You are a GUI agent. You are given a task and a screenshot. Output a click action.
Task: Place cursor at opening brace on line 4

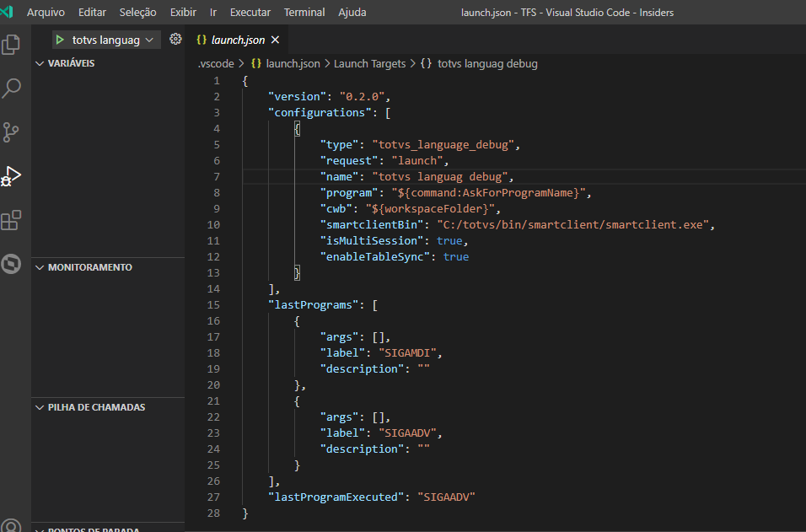[x=297, y=128]
